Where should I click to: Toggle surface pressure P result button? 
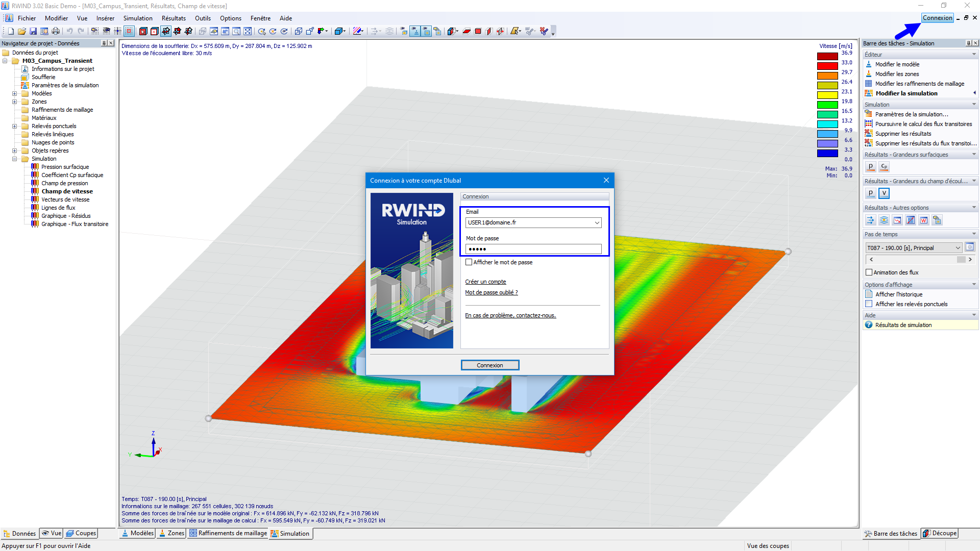tap(871, 167)
